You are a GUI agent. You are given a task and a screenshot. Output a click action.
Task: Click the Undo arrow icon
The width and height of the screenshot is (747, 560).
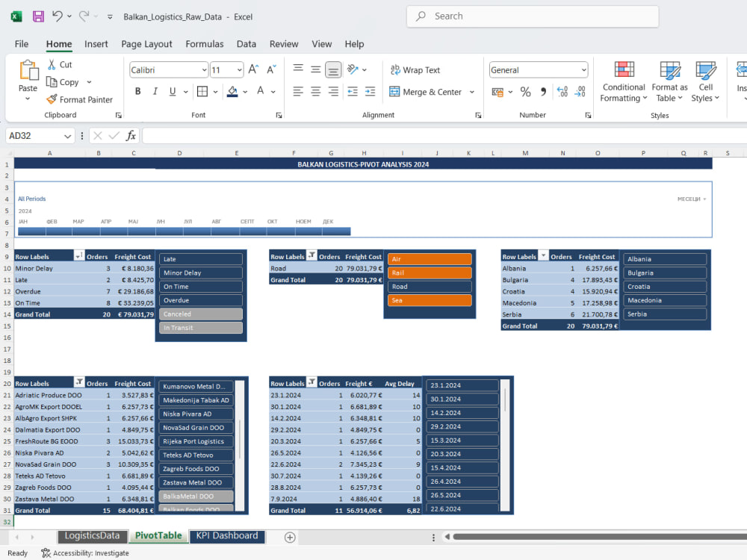click(58, 16)
